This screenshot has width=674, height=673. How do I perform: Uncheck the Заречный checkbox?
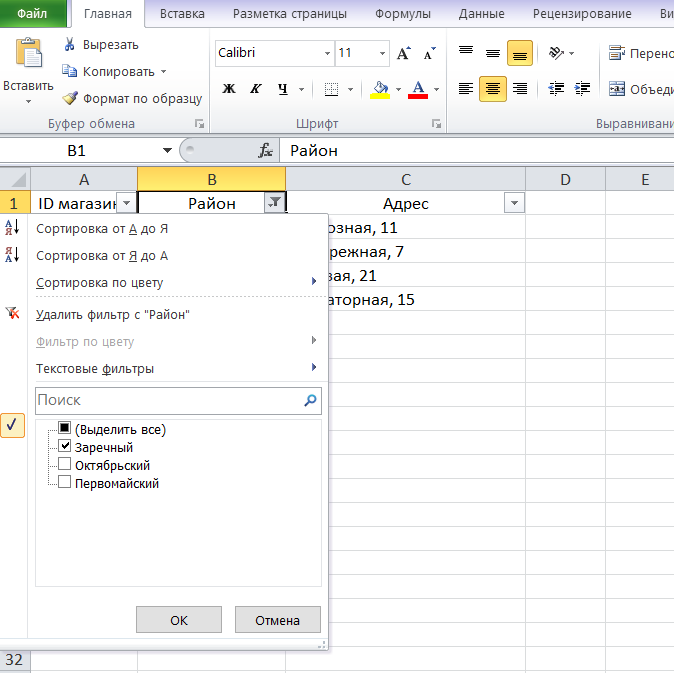point(64,446)
